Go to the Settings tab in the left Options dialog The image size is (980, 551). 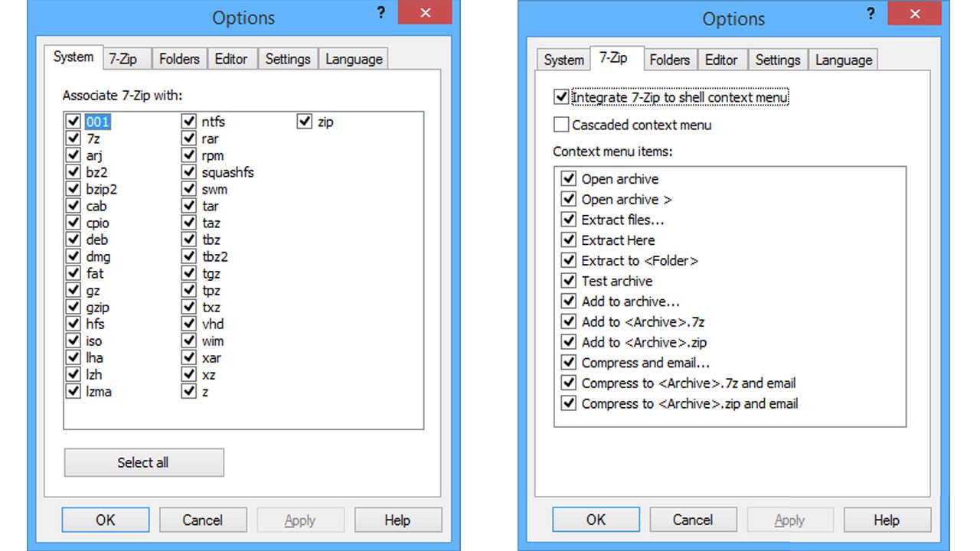(x=288, y=59)
